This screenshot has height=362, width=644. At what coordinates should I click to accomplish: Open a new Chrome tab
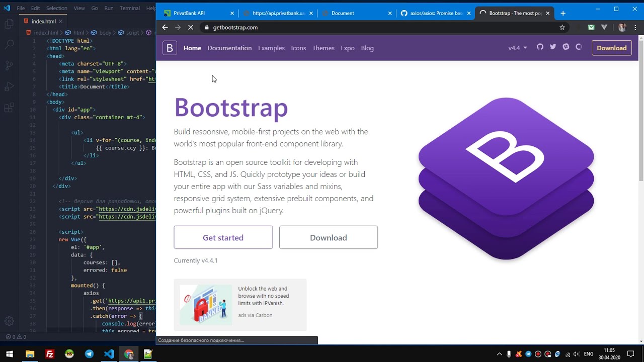(x=563, y=13)
